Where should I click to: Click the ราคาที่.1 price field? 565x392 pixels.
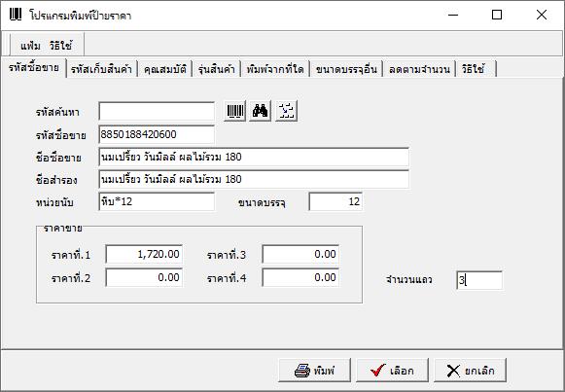(x=144, y=255)
